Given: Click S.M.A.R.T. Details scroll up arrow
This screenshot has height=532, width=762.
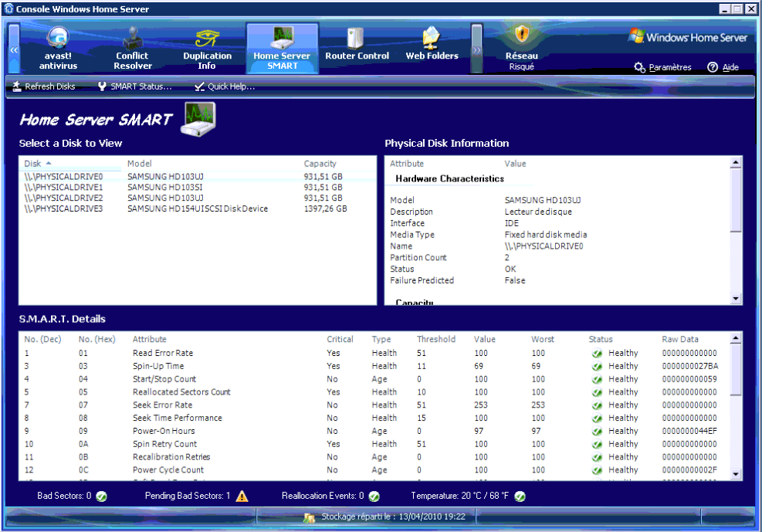Looking at the screenshot, I should pos(736,338).
